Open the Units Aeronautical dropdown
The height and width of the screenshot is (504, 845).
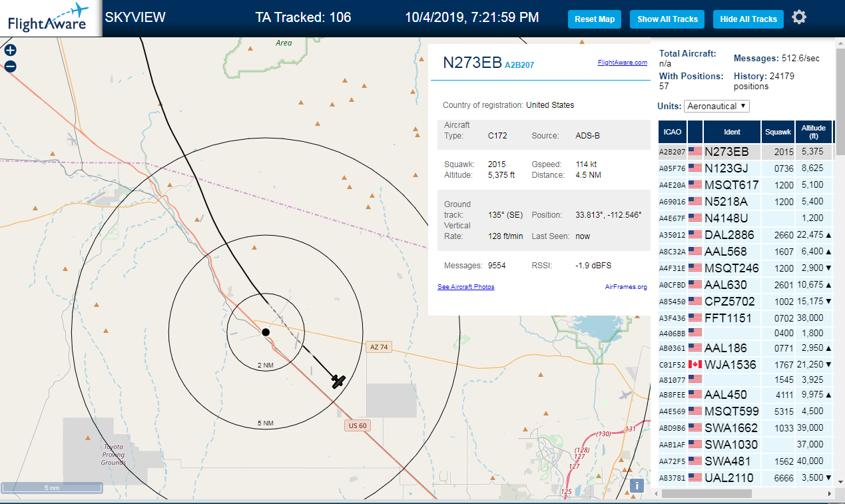(716, 106)
